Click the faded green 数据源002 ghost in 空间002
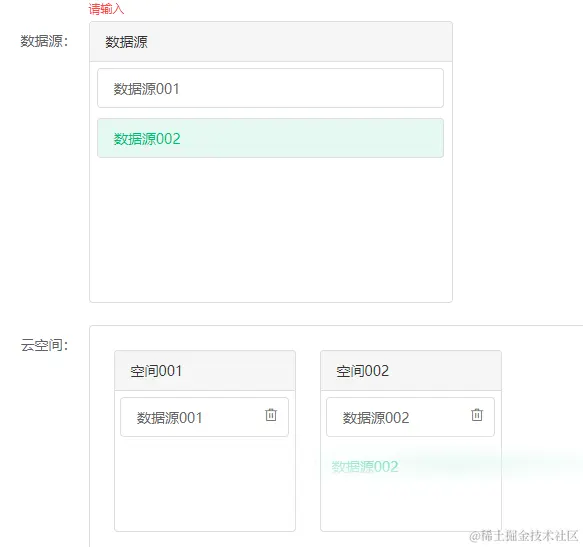 click(x=365, y=467)
